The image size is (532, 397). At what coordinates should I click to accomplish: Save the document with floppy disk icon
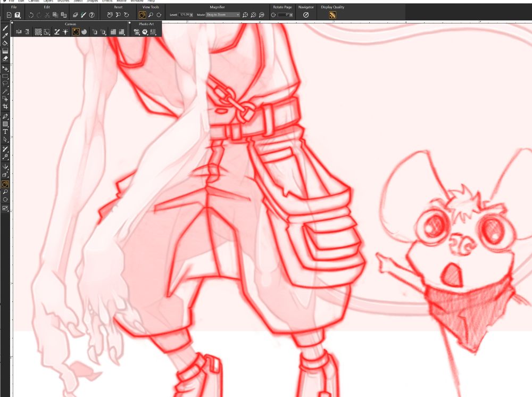click(18, 15)
